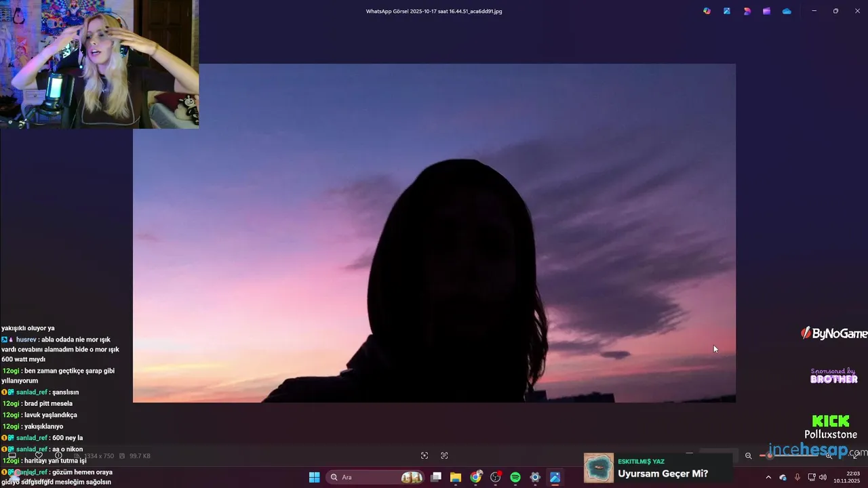Click the KICK Polluxstone logo

pyautogui.click(x=831, y=427)
